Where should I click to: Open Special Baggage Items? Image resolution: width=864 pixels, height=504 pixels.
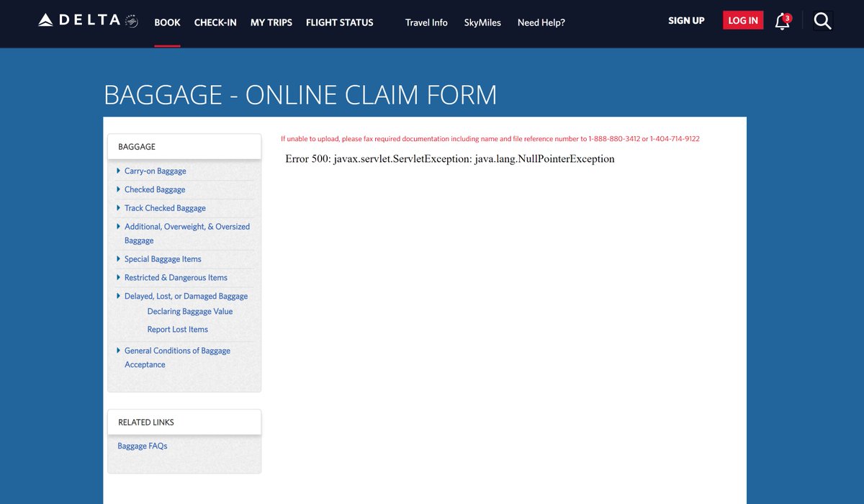click(x=163, y=259)
